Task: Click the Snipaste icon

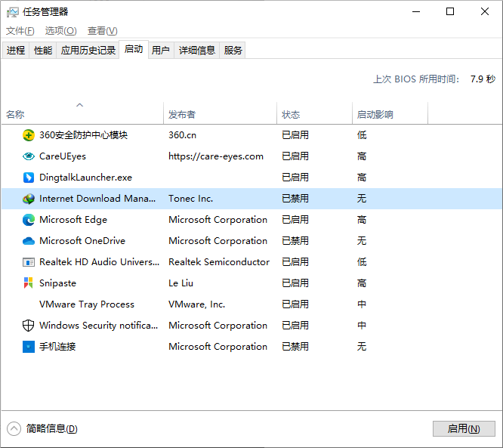Action: pos(29,283)
